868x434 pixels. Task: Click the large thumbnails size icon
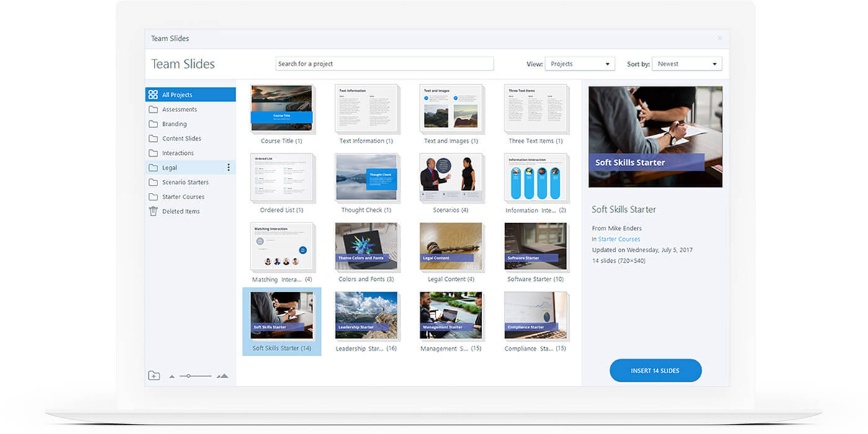(x=222, y=376)
